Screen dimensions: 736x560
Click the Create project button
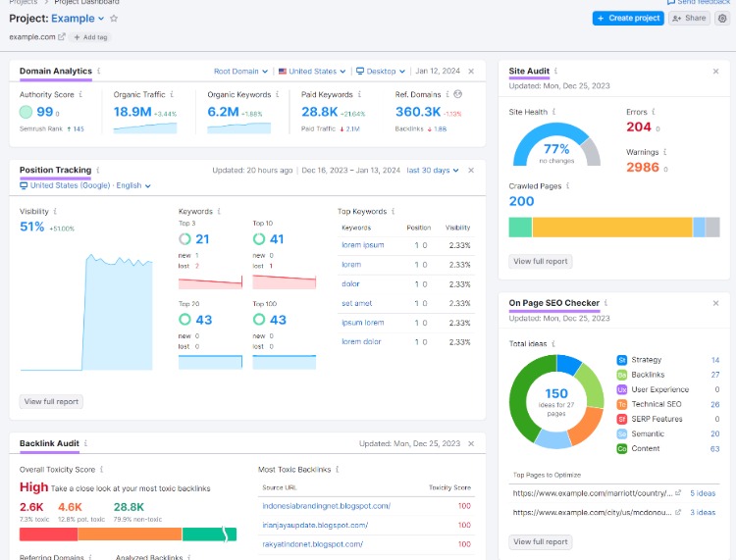(x=628, y=19)
